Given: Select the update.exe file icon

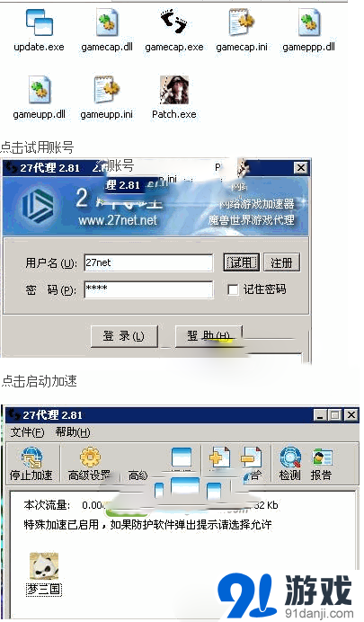Looking at the screenshot, I should pos(39,22).
